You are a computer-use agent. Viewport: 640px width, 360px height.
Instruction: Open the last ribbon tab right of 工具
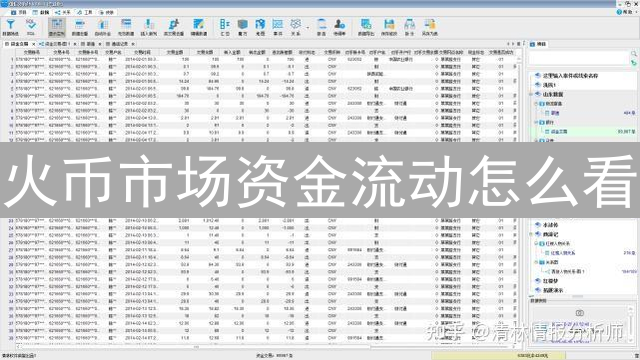tap(107, 13)
